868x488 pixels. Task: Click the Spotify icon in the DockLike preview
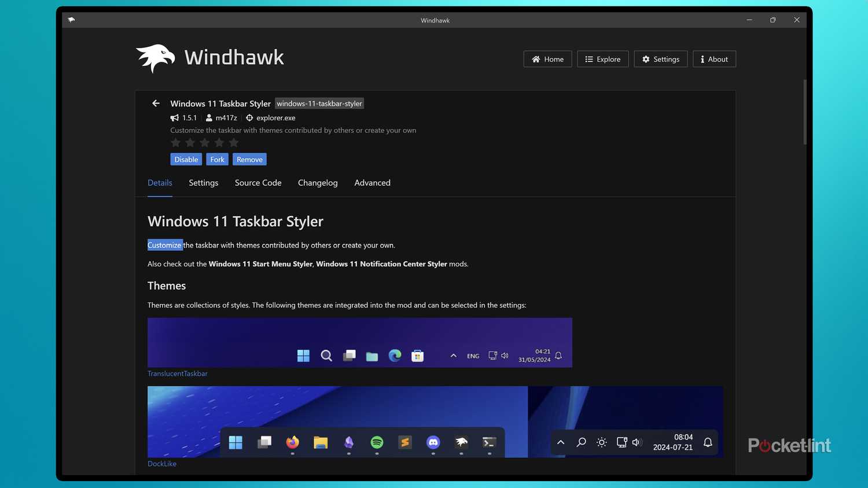click(x=377, y=442)
